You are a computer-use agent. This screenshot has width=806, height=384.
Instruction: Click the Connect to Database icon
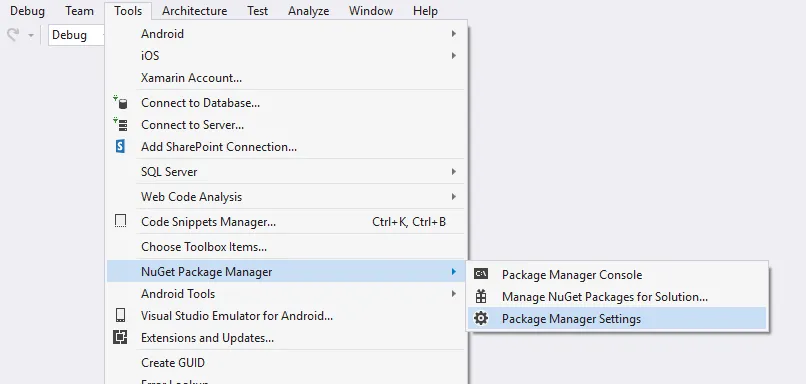coord(120,102)
